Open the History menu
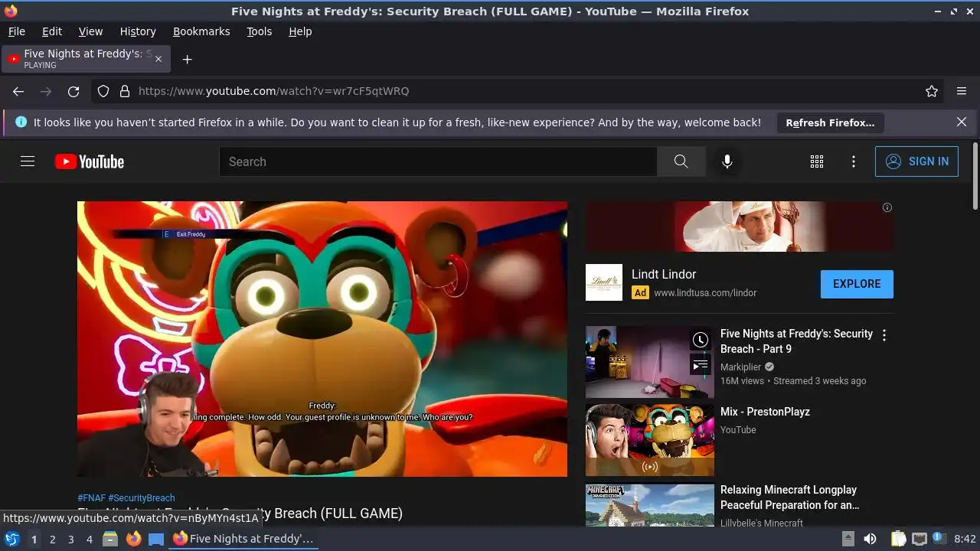The height and width of the screenshot is (551, 980). [138, 31]
